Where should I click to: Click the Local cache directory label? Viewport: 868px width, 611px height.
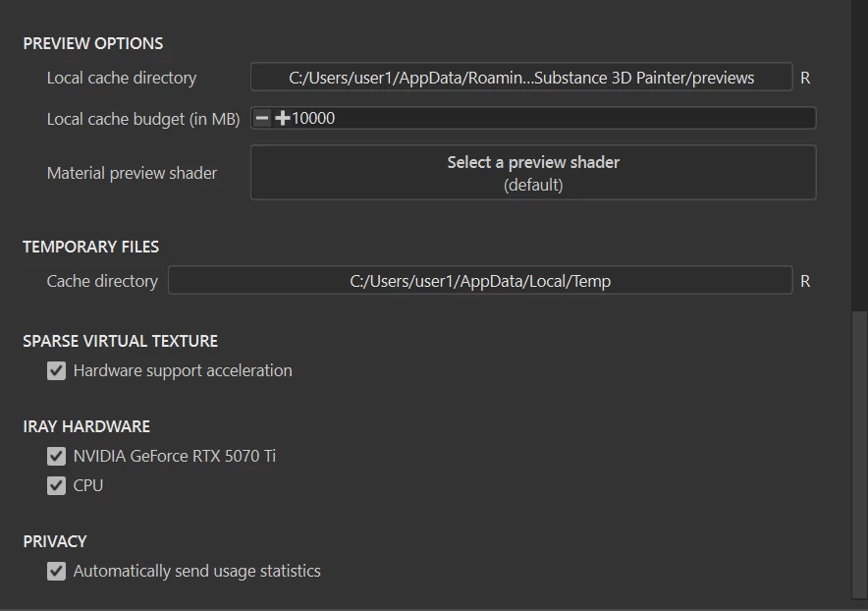tap(122, 78)
